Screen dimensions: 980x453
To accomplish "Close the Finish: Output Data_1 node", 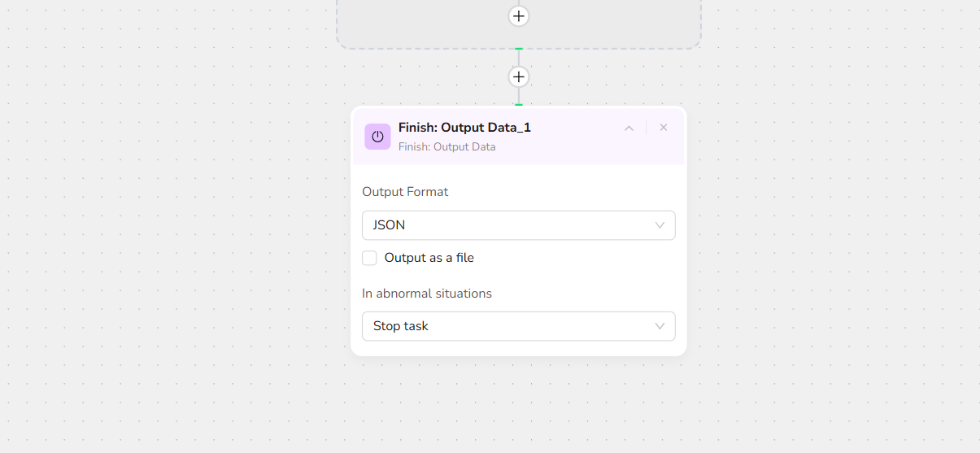I will click(x=664, y=128).
